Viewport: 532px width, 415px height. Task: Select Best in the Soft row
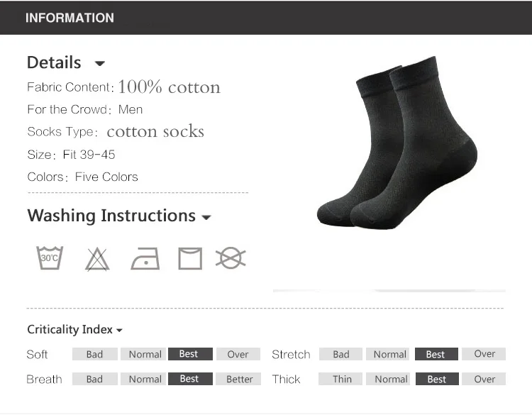[x=190, y=354]
